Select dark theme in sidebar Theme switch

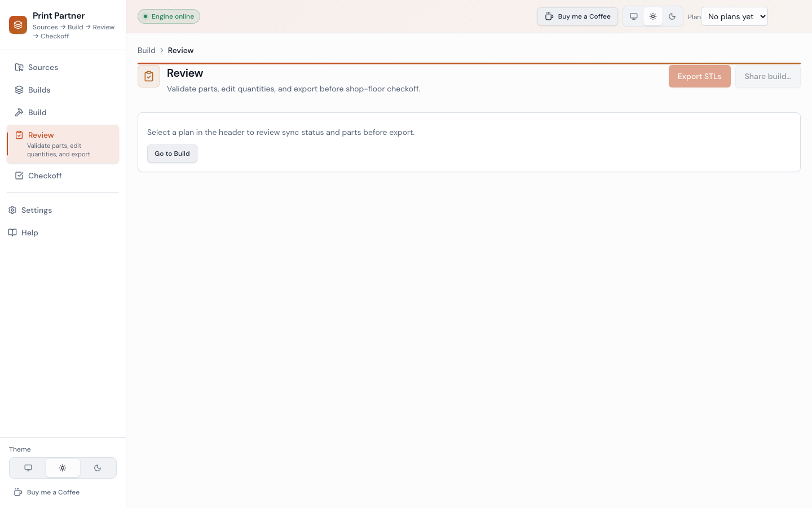coord(98,468)
